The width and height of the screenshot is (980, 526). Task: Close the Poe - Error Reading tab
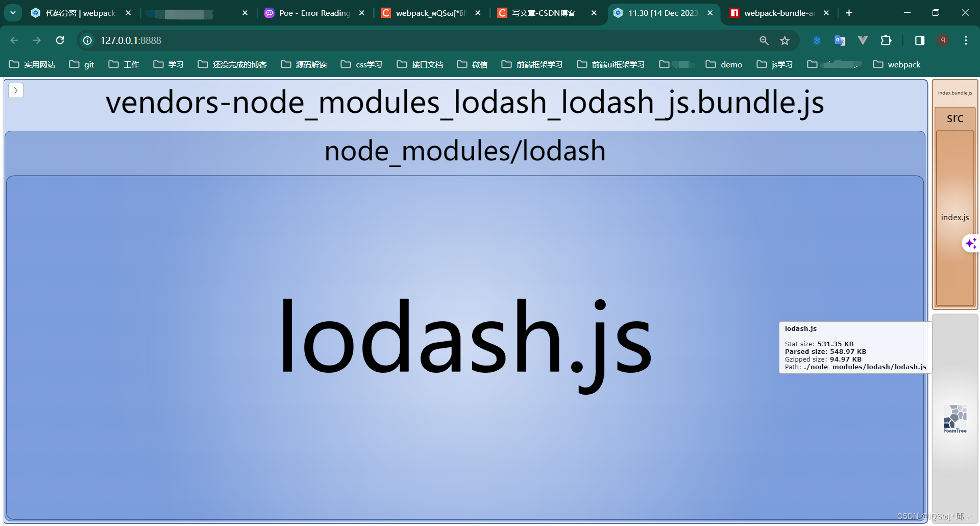362,13
